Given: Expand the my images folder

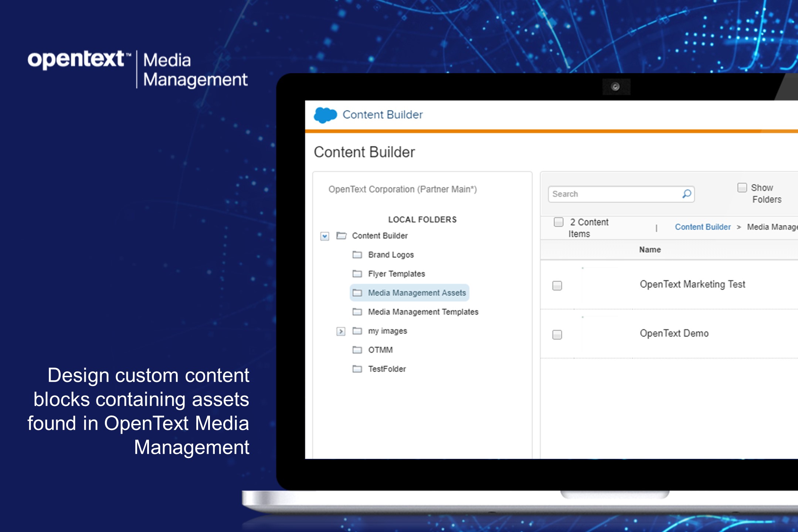Looking at the screenshot, I should [340, 331].
